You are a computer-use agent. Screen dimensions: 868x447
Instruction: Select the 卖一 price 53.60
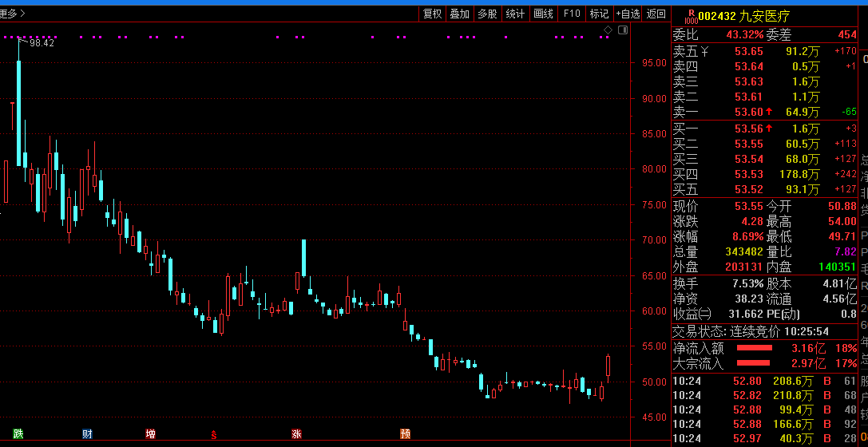tap(749, 113)
